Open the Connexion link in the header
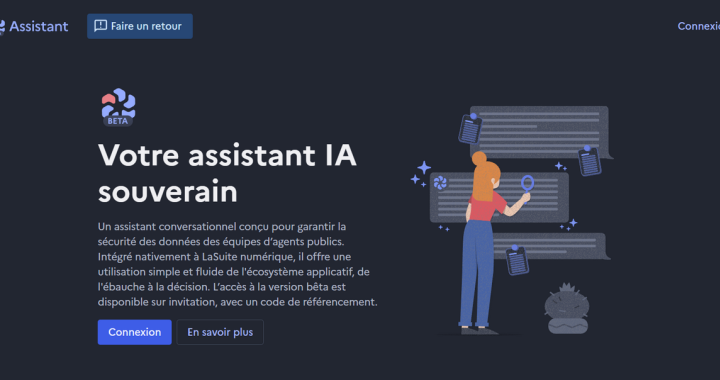The image size is (720, 380). [x=699, y=26]
